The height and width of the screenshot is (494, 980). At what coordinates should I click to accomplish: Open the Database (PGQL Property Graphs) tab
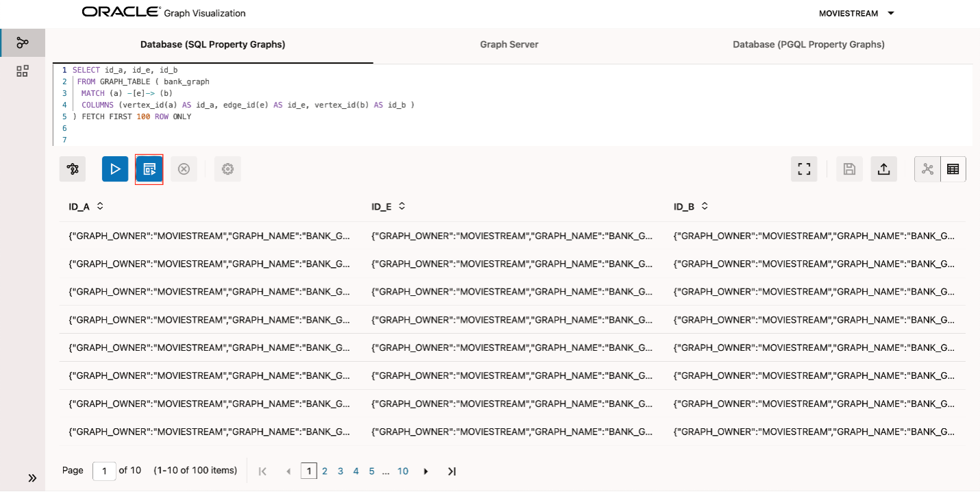tap(809, 45)
